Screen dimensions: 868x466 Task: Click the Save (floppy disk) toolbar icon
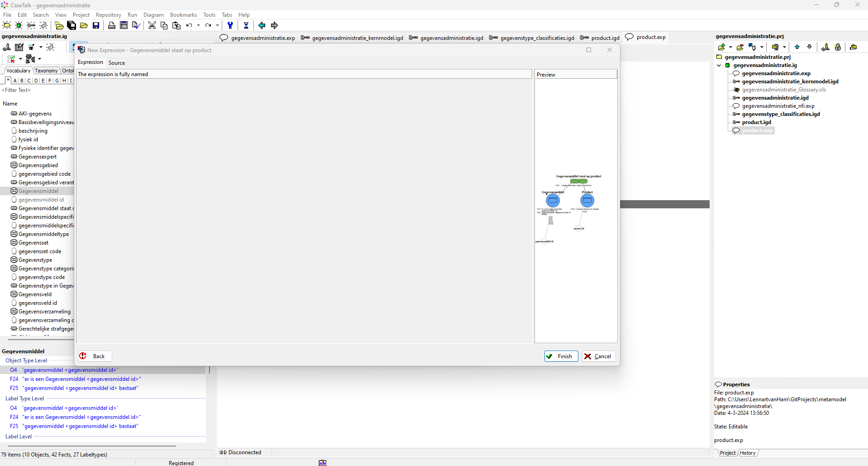(x=96, y=25)
